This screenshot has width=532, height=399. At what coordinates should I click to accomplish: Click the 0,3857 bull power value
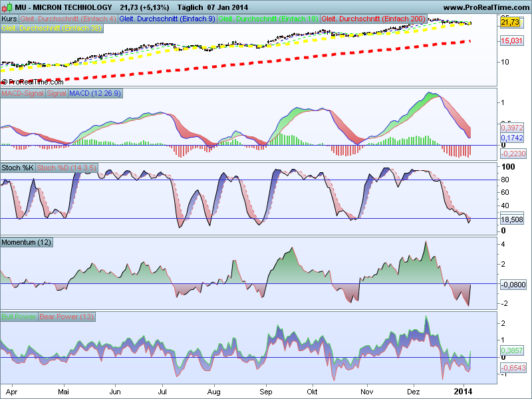(x=511, y=350)
